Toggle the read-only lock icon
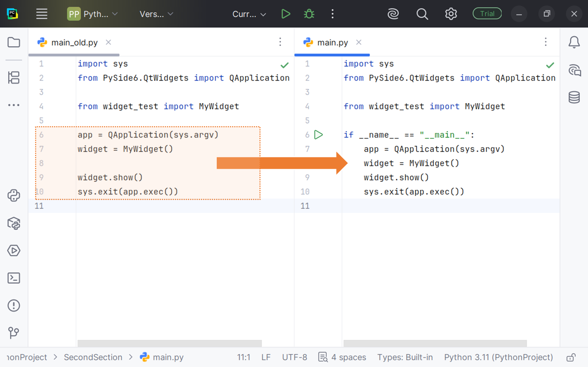The image size is (588, 367). (x=571, y=358)
